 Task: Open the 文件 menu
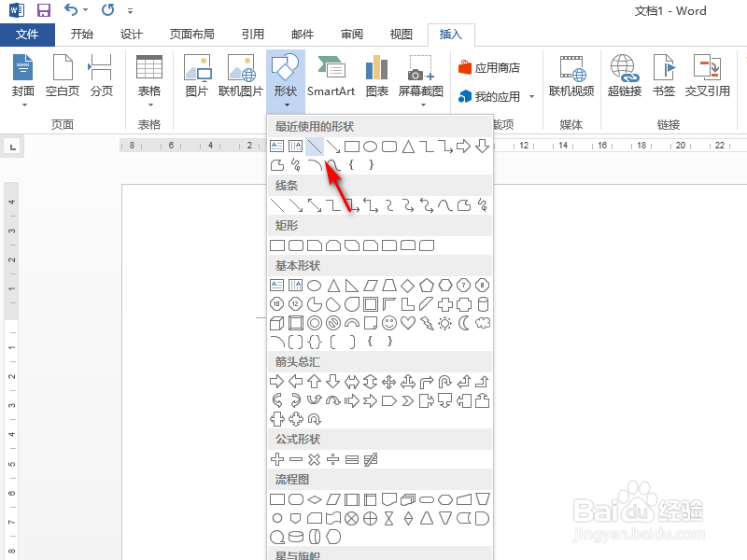(x=28, y=34)
